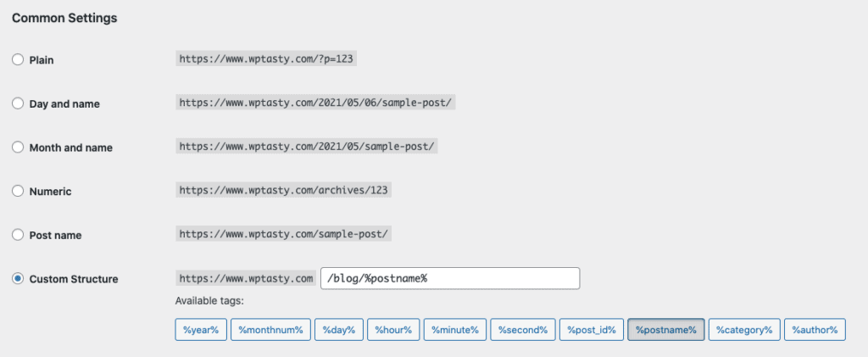This screenshot has height=357, width=868.
Task: Click the %day% tag button
Action: [339, 330]
